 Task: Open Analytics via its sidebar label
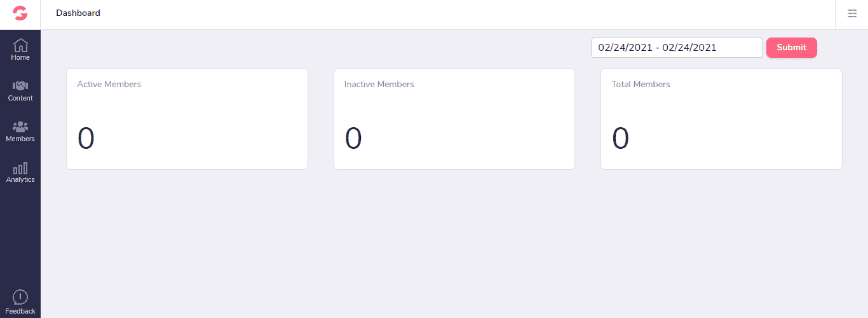(20, 179)
